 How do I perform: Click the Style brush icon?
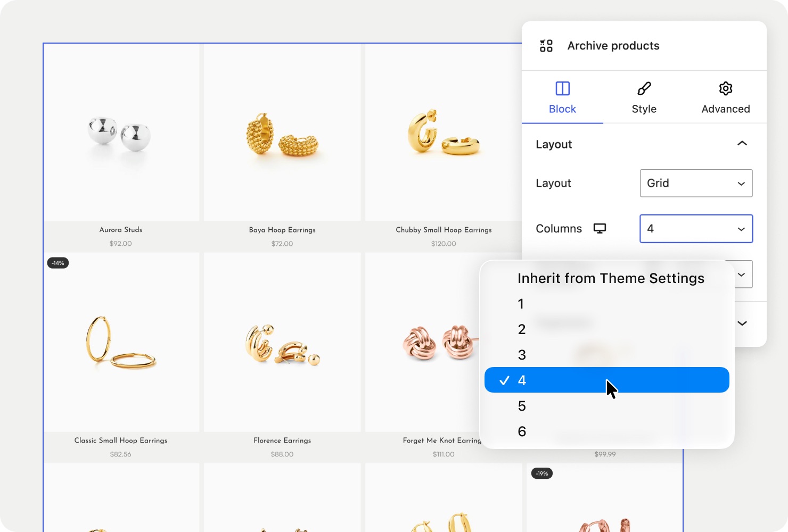pos(644,88)
